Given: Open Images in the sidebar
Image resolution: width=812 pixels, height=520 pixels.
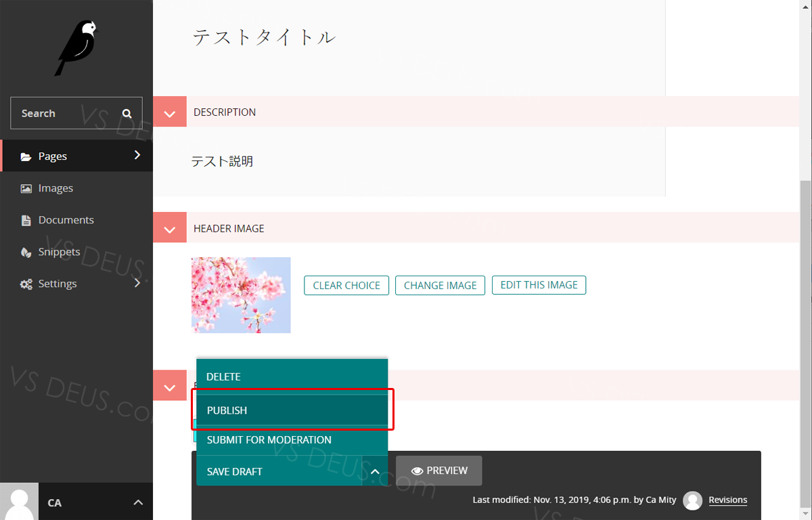Looking at the screenshot, I should click(x=76, y=188).
